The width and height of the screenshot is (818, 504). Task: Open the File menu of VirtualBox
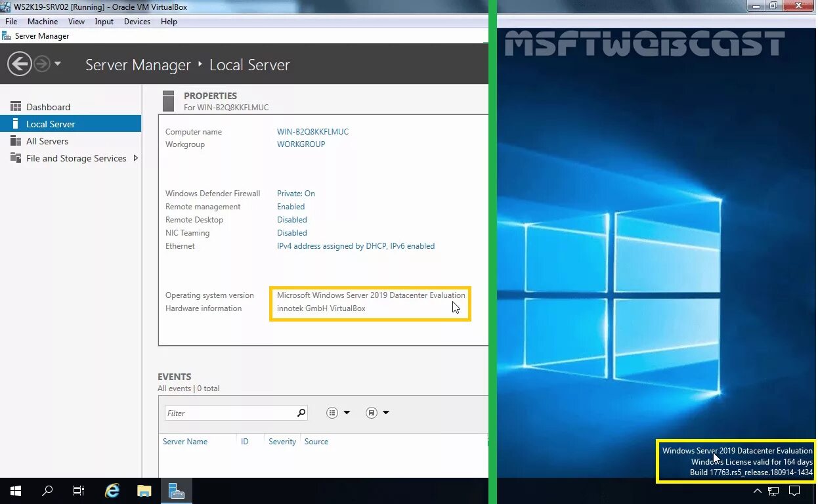11,22
